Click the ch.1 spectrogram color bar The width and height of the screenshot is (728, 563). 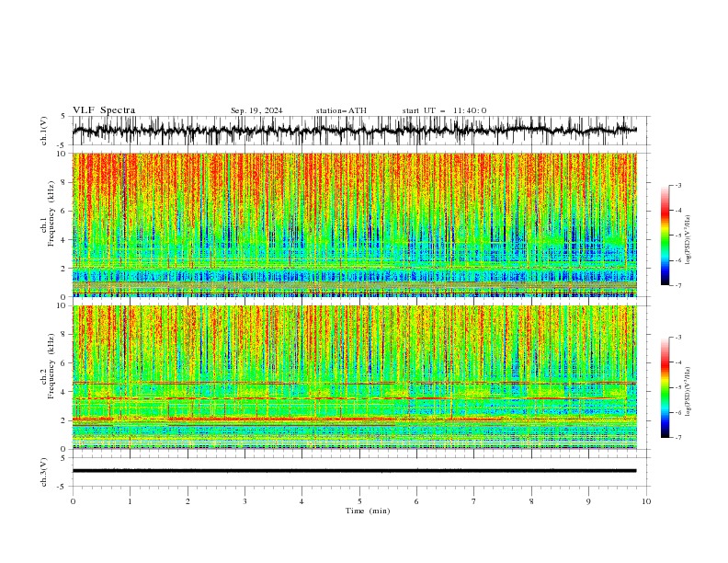[x=665, y=236]
